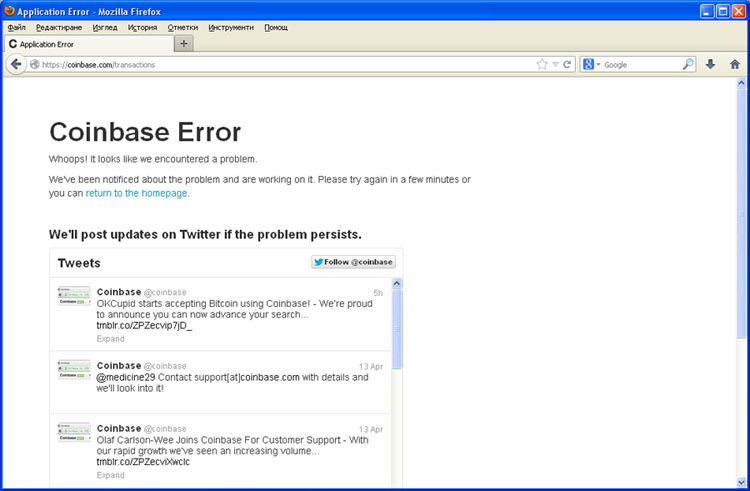Screen dimensions: 750x491
Task: Click the search magnifier icon
Action: coord(688,64)
